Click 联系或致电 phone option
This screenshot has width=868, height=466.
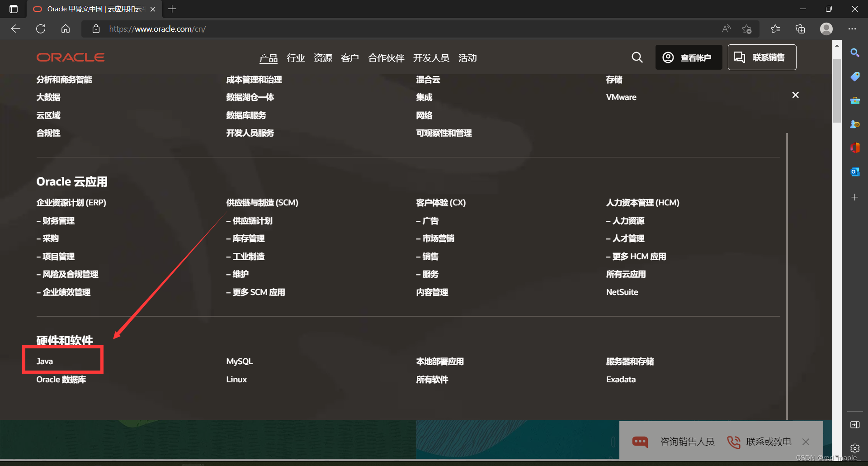tap(759, 442)
